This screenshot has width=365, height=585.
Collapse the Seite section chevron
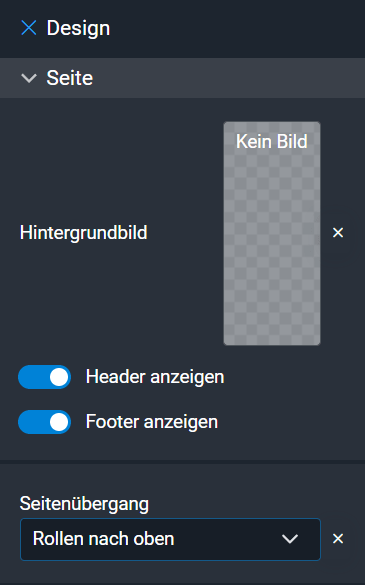(29, 78)
